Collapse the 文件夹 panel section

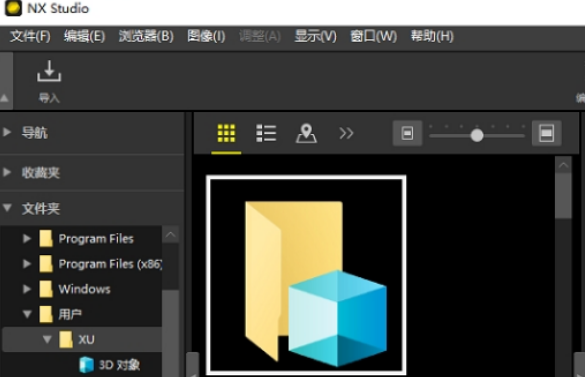click(7, 208)
